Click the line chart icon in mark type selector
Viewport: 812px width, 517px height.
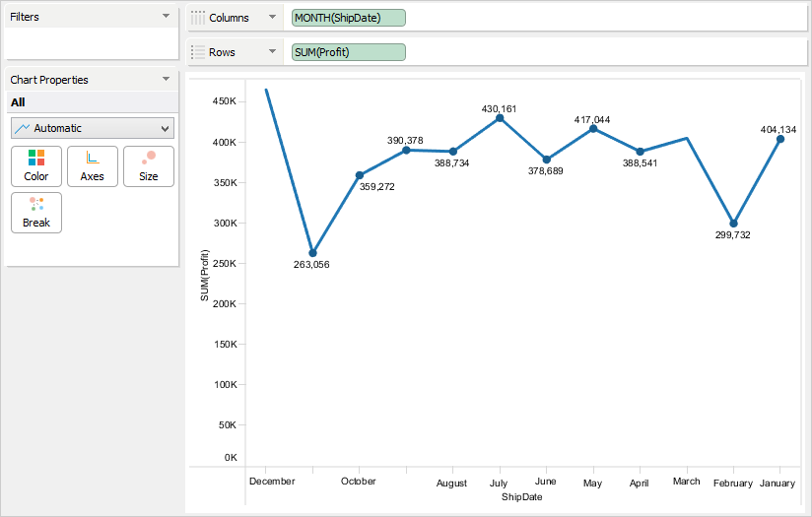tap(22, 128)
